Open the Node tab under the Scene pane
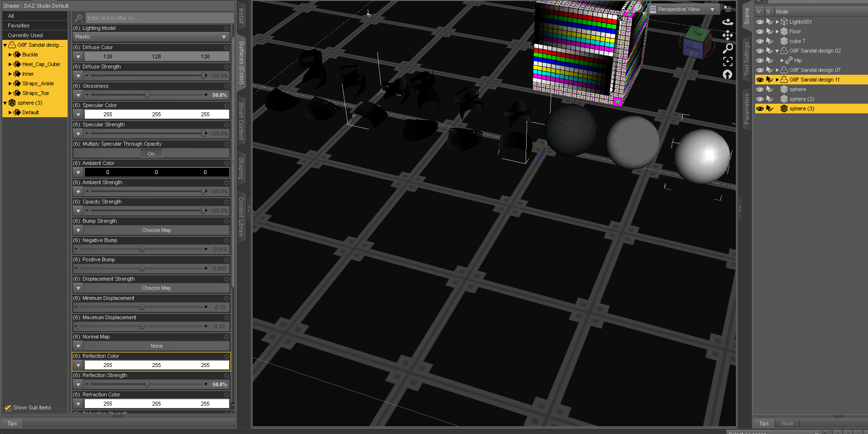The height and width of the screenshot is (434, 868). [787, 423]
